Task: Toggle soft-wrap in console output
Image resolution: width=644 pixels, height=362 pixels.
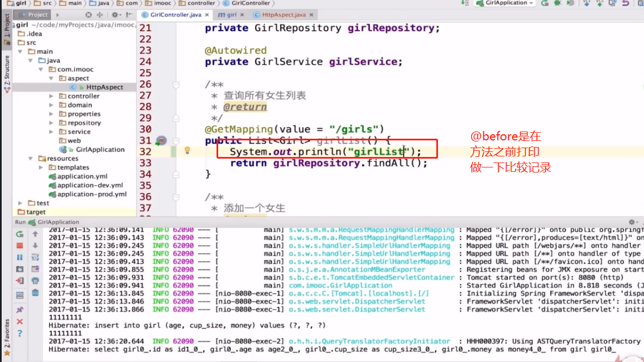Action: (x=35, y=257)
